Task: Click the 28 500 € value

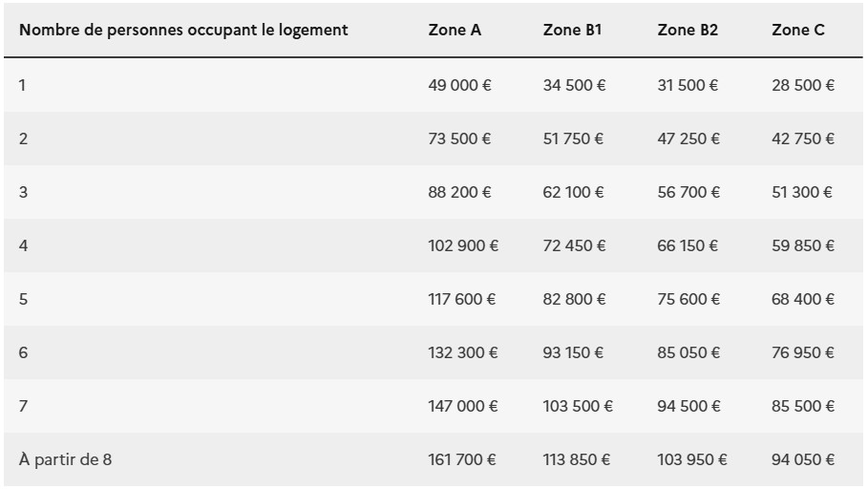Action: [803, 85]
